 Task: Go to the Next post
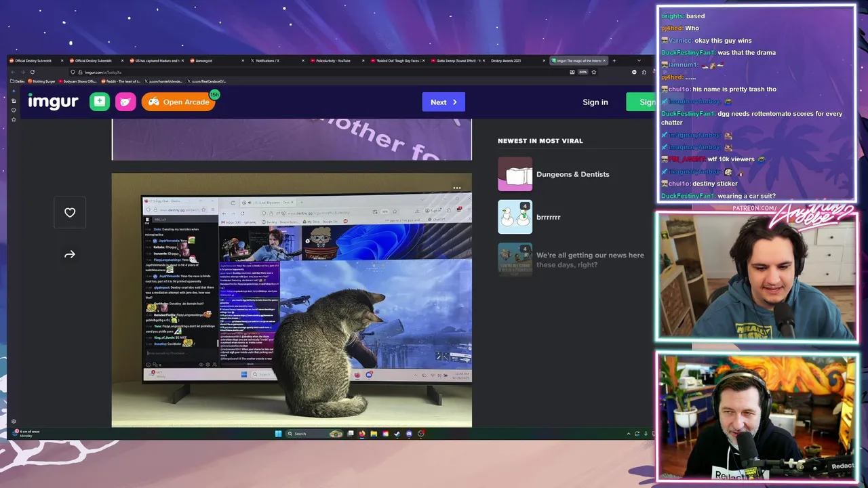443,102
